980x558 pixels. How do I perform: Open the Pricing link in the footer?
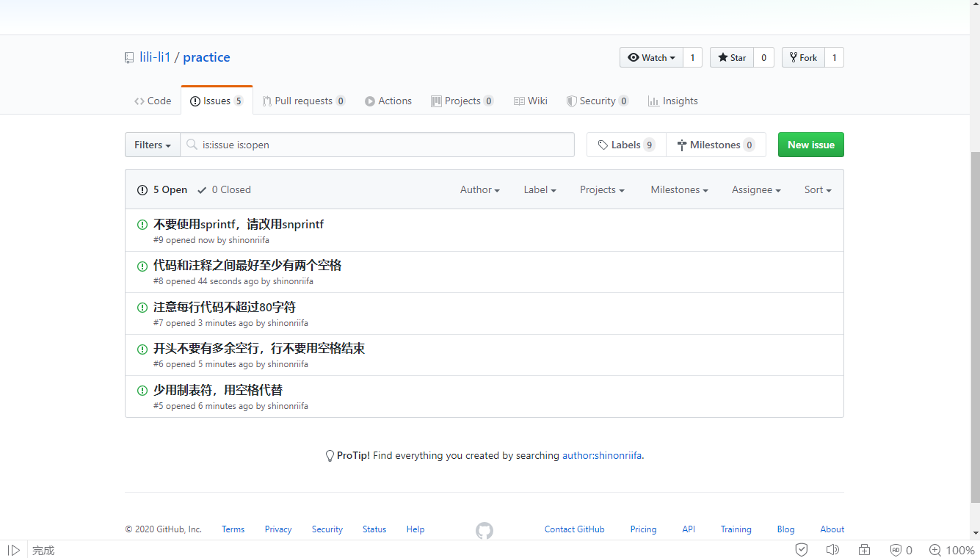coord(644,529)
